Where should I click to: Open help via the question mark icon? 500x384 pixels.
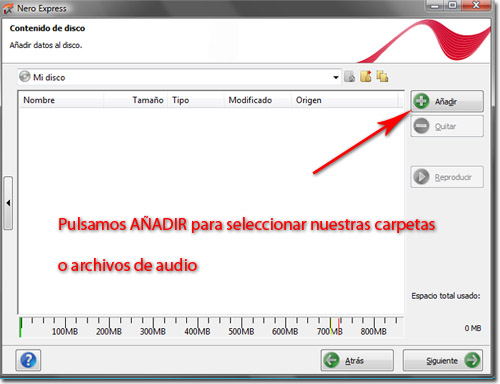tap(28, 360)
